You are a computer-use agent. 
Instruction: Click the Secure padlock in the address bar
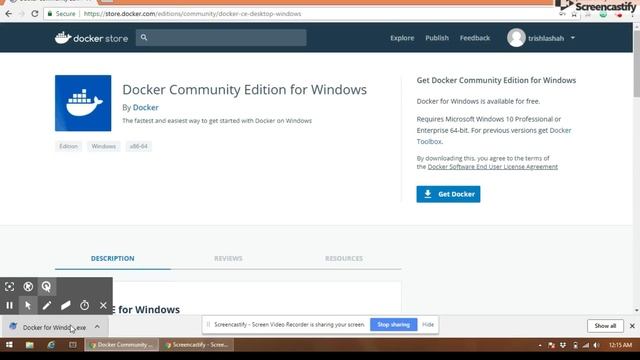tap(50, 14)
